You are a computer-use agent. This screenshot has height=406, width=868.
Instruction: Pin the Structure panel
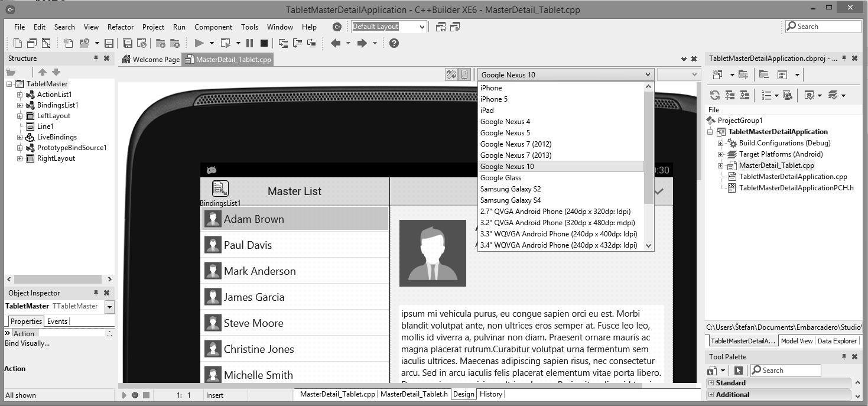tap(96, 59)
